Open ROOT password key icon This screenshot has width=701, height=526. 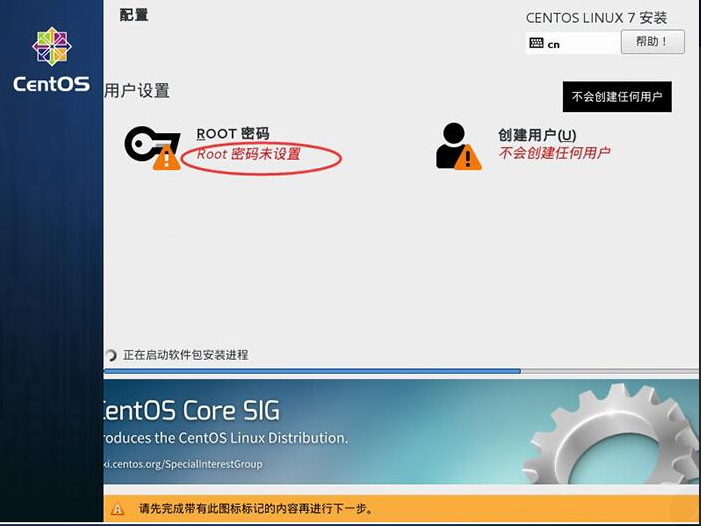tap(152, 148)
